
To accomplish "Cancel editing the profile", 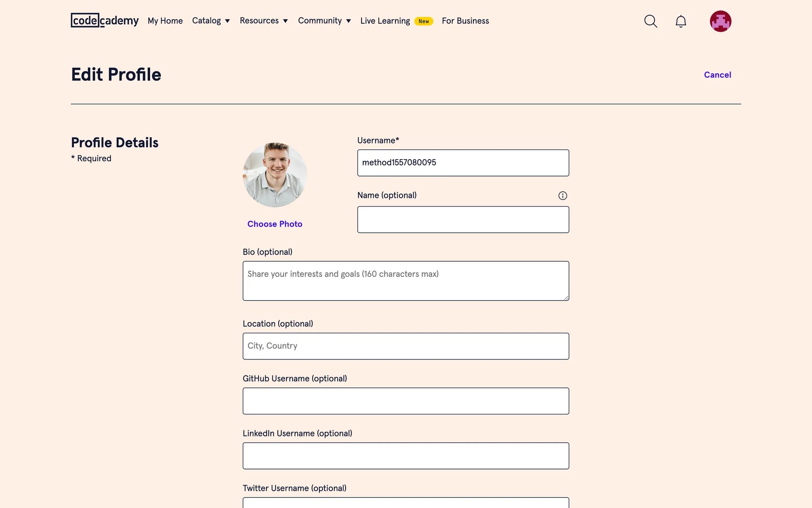I will (x=717, y=75).
